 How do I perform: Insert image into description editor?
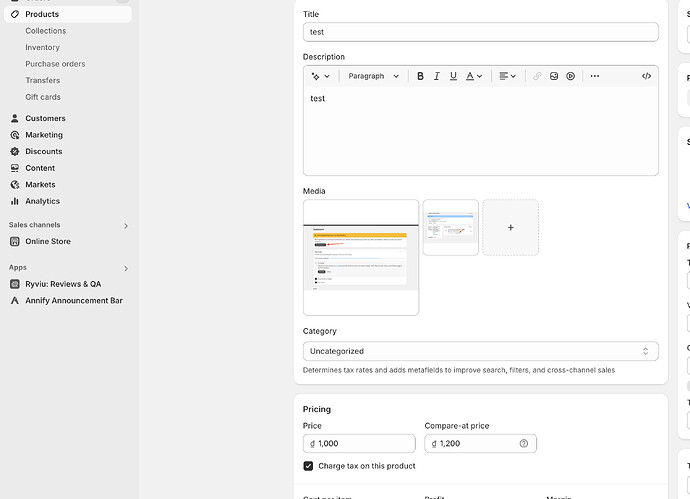point(554,76)
